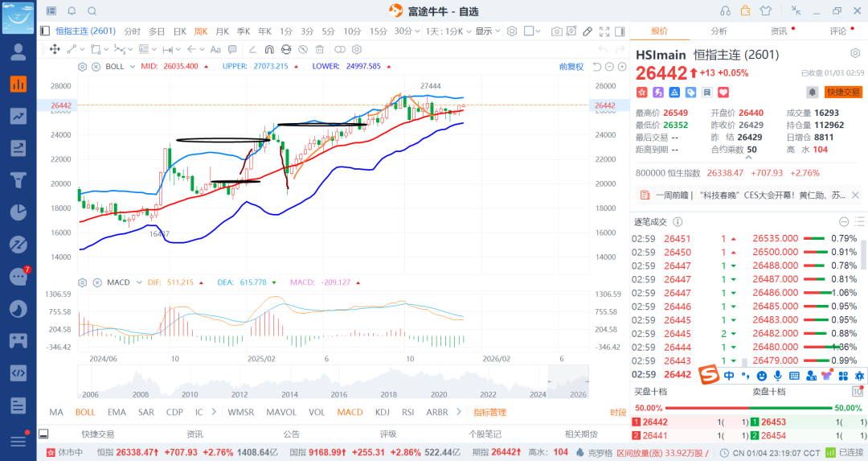Open the BOLL indicator dropdown arrow
This screenshot has height=461, width=868.
[133, 67]
